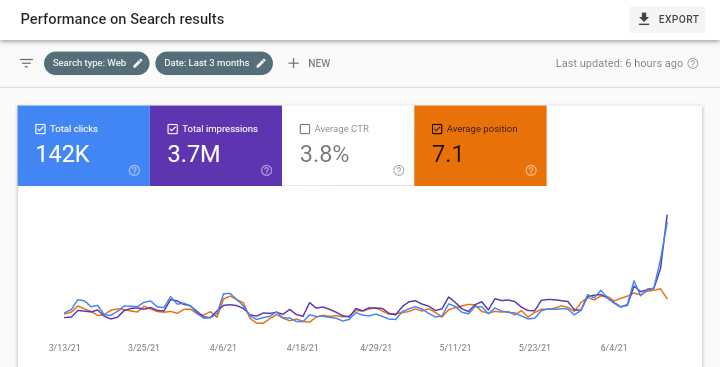Screen dimensions: 720x367
Task: Uncheck the Average position checkbox
Action: coord(437,129)
